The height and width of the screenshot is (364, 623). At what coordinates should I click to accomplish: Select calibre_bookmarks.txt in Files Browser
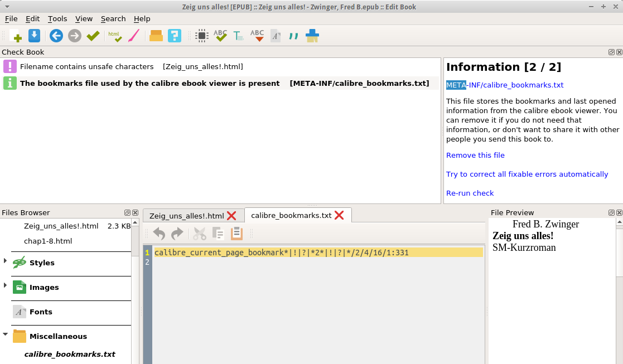(x=70, y=354)
